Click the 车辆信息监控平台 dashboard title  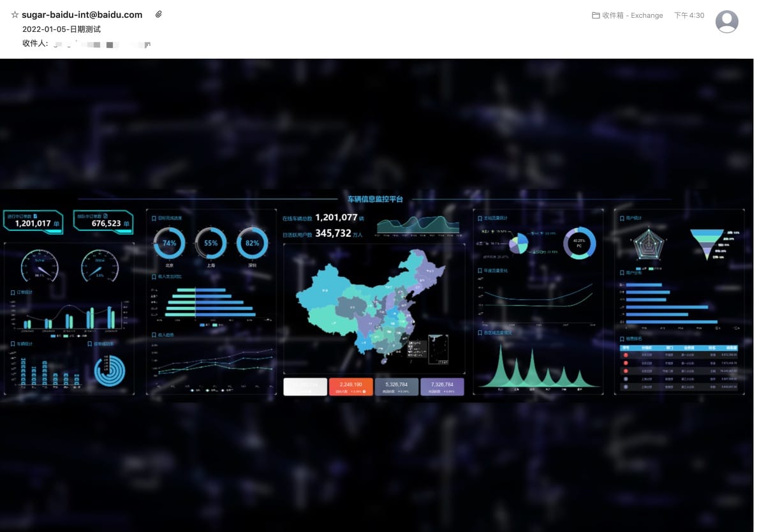[x=375, y=199]
